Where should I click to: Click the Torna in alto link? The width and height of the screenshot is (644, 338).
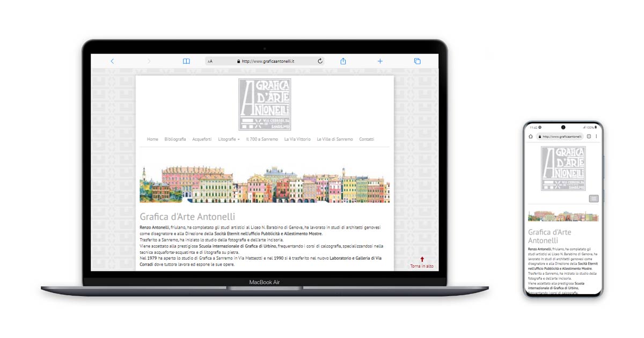[422, 266]
